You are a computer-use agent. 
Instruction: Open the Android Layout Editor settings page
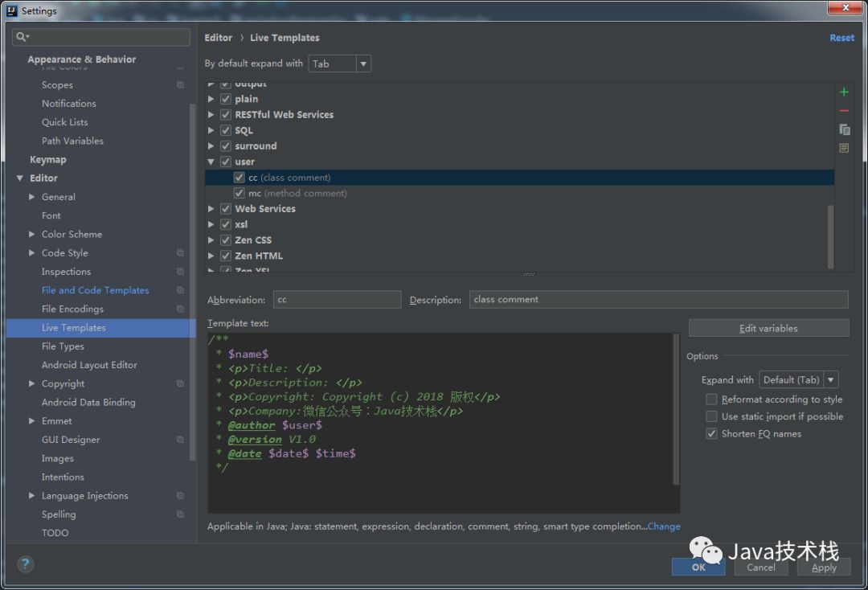click(89, 365)
